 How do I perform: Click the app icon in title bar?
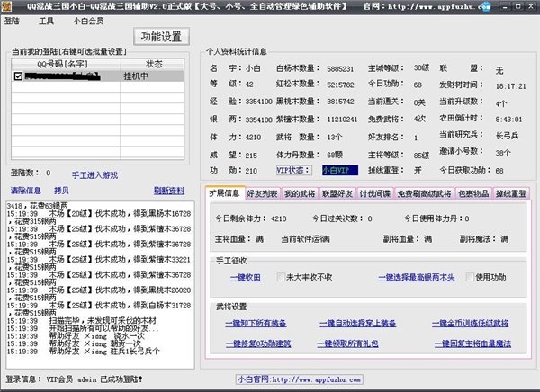point(6,6)
